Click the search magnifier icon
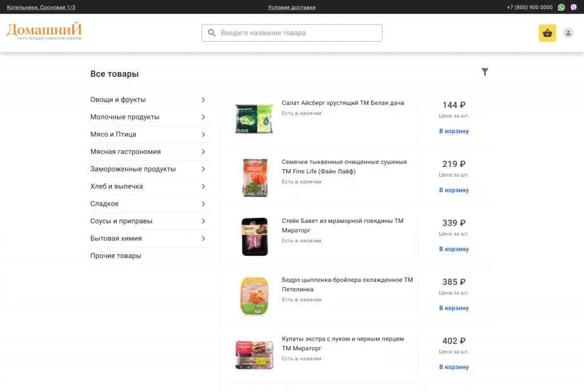 212,33
